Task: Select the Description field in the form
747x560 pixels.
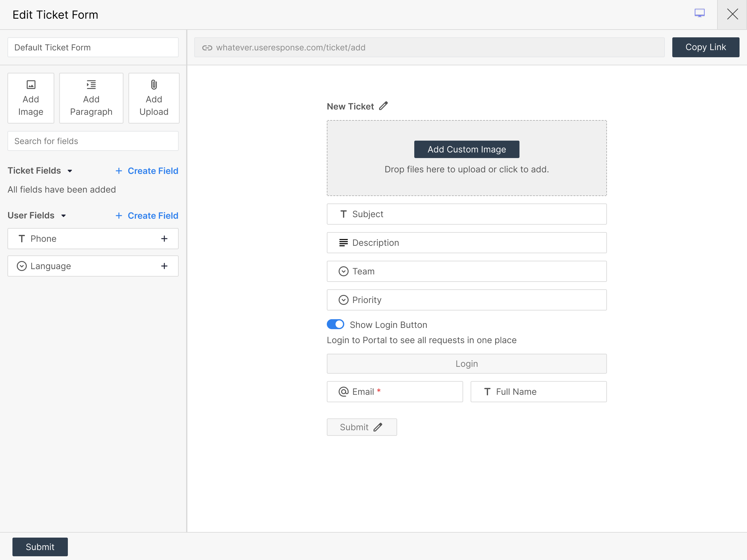Action: pos(467,243)
